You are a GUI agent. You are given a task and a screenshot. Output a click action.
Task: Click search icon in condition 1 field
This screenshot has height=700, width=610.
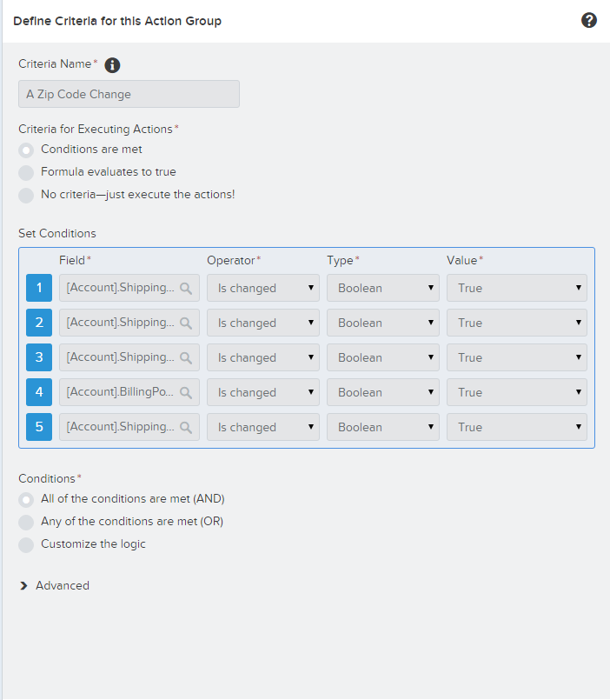[186, 288]
